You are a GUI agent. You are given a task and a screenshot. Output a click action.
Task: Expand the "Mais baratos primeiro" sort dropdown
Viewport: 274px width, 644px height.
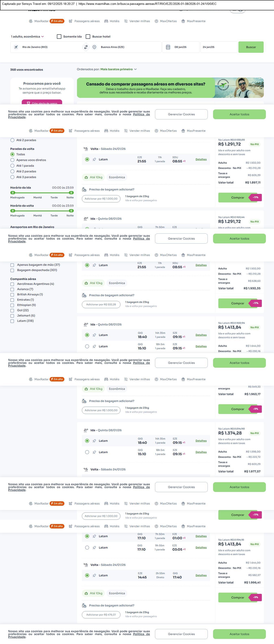(x=118, y=69)
